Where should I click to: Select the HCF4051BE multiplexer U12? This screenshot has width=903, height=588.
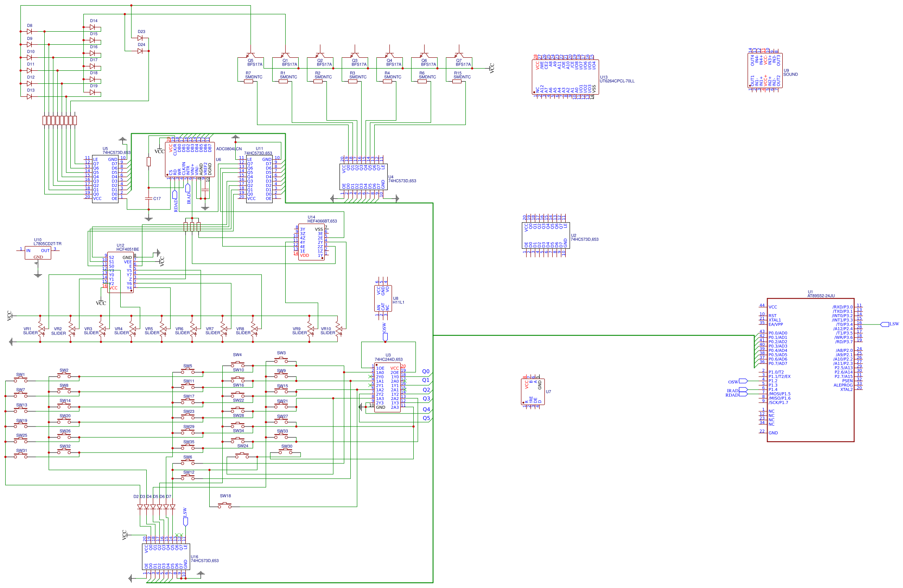click(120, 271)
